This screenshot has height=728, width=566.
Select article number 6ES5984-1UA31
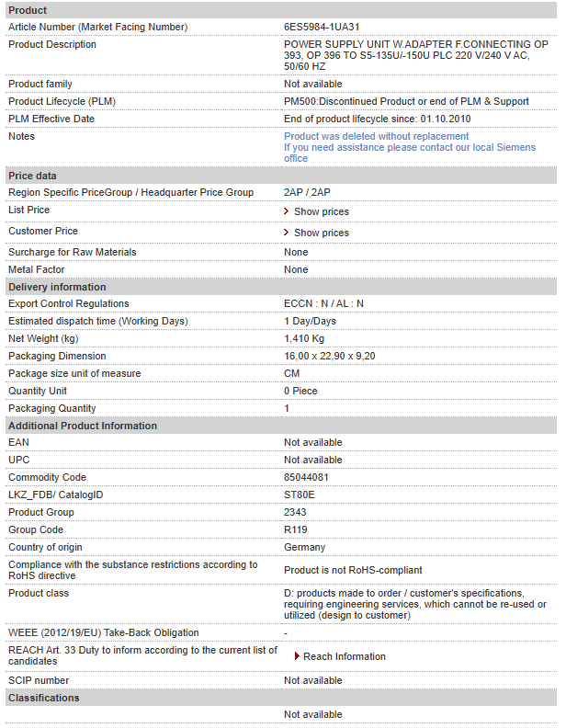pos(322,27)
